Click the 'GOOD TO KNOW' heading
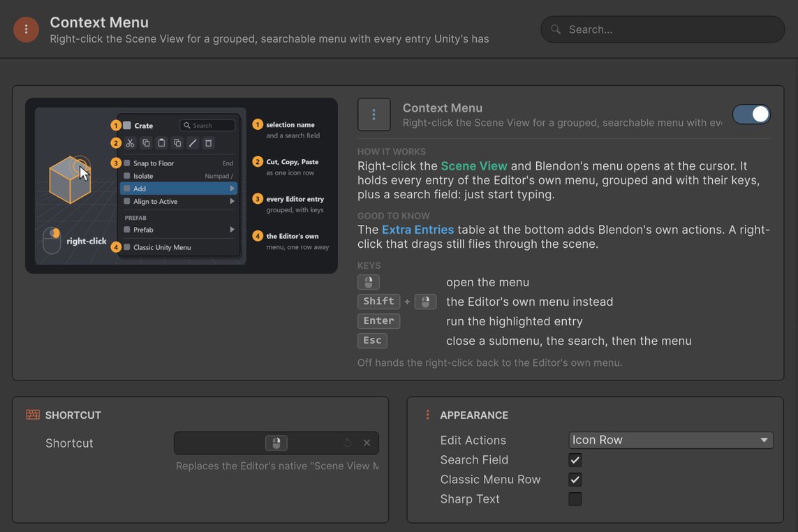798x532 pixels. pos(393,216)
